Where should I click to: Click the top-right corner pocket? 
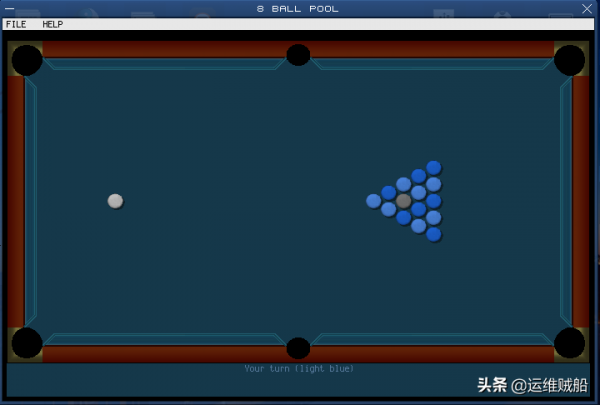[x=569, y=60]
